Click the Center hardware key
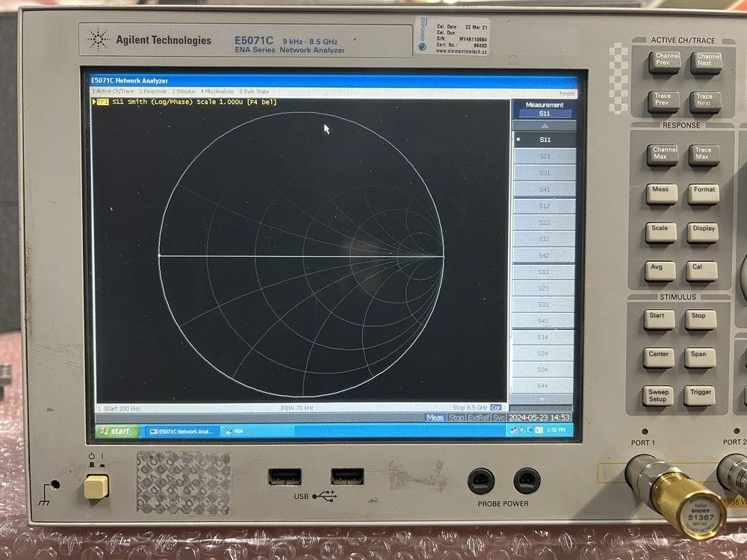Image resolution: width=747 pixels, height=560 pixels. 658,358
